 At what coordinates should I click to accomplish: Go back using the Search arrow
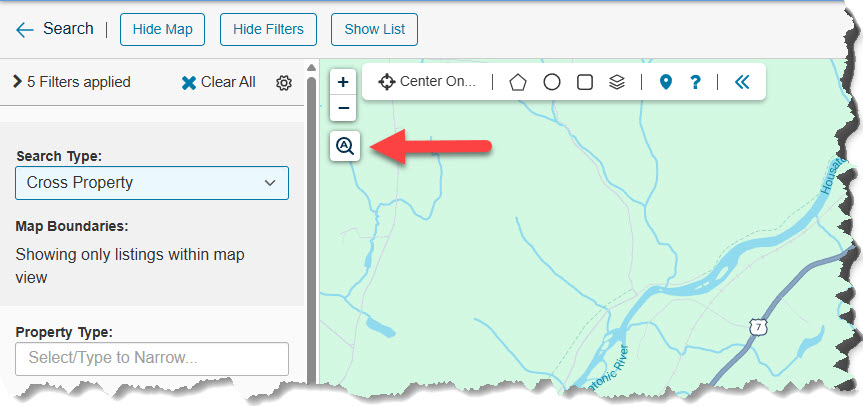click(25, 30)
